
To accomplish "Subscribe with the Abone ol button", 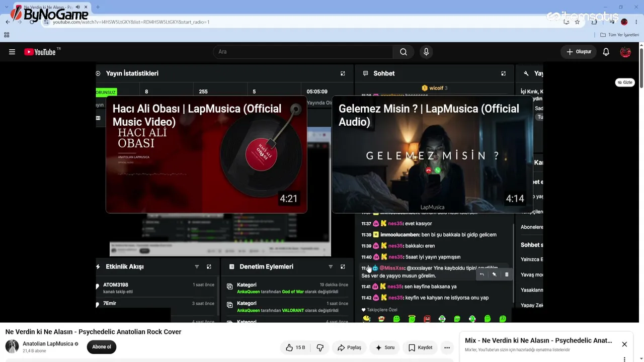I will [x=101, y=347].
